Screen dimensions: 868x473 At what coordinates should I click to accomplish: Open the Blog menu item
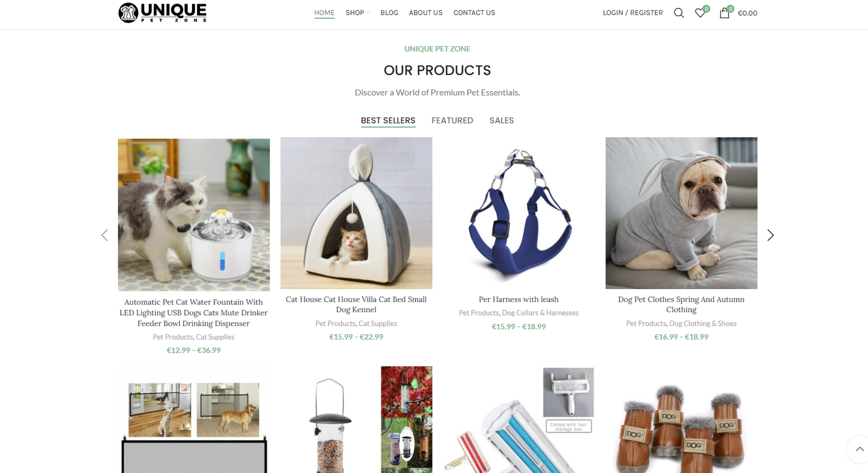pyautogui.click(x=389, y=12)
